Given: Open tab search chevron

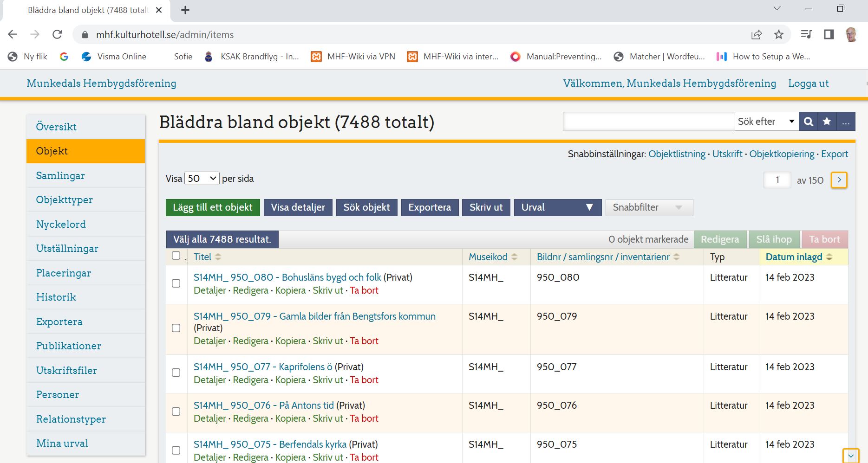Looking at the screenshot, I should 777,8.
